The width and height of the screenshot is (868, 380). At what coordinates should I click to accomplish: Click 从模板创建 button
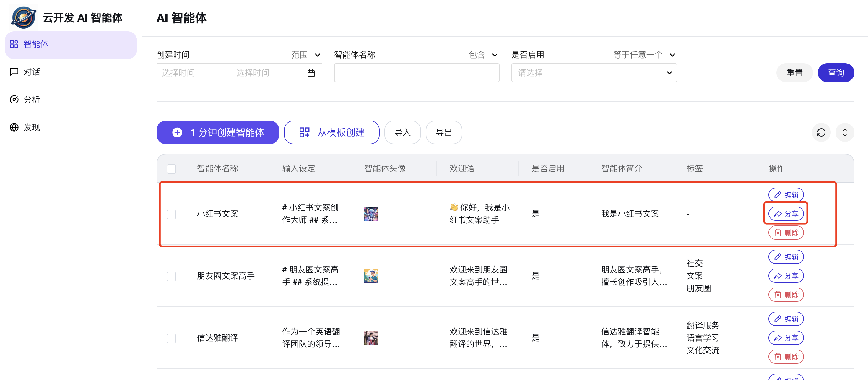pyautogui.click(x=331, y=132)
